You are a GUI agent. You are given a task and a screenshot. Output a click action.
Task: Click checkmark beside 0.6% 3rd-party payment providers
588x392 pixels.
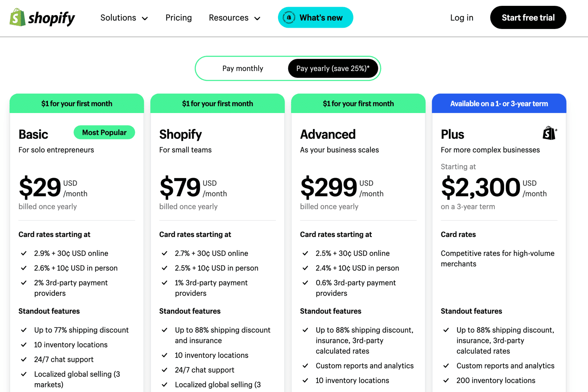point(305,283)
